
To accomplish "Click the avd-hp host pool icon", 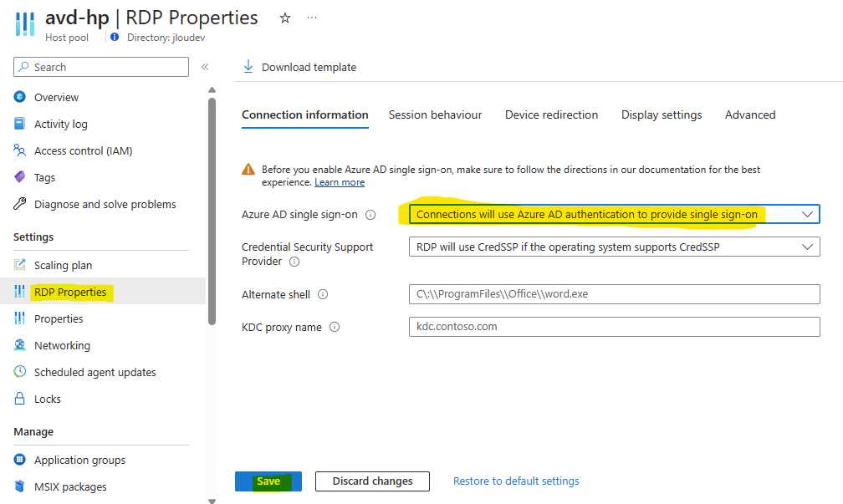I will 25,23.
